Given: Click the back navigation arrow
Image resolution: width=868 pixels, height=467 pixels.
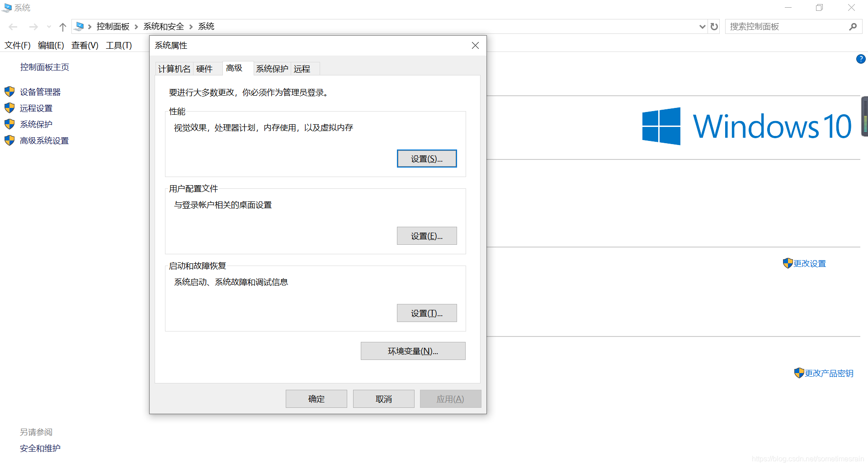Looking at the screenshot, I should [x=13, y=27].
